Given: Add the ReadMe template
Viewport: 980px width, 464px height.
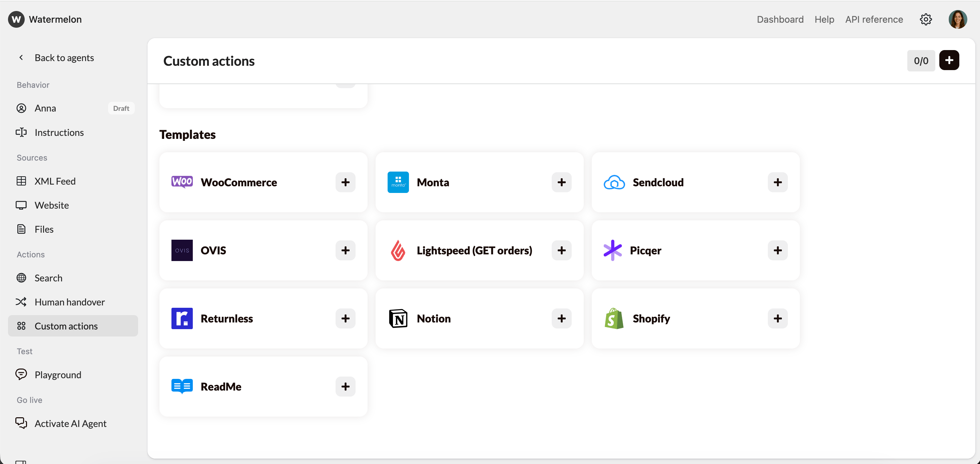Looking at the screenshot, I should [345, 387].
